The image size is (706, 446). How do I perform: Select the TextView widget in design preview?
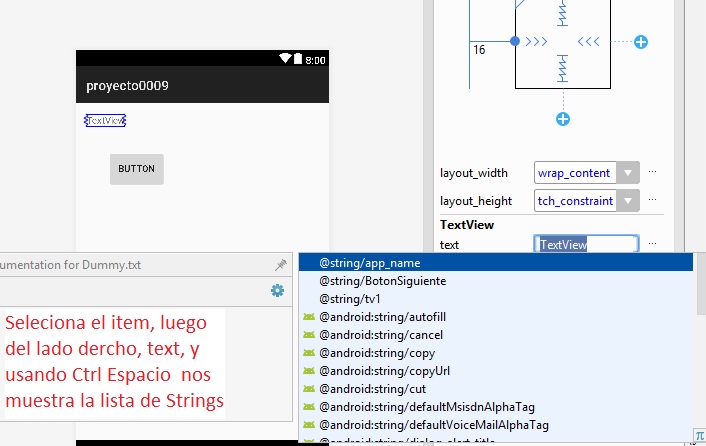point(105,121)
